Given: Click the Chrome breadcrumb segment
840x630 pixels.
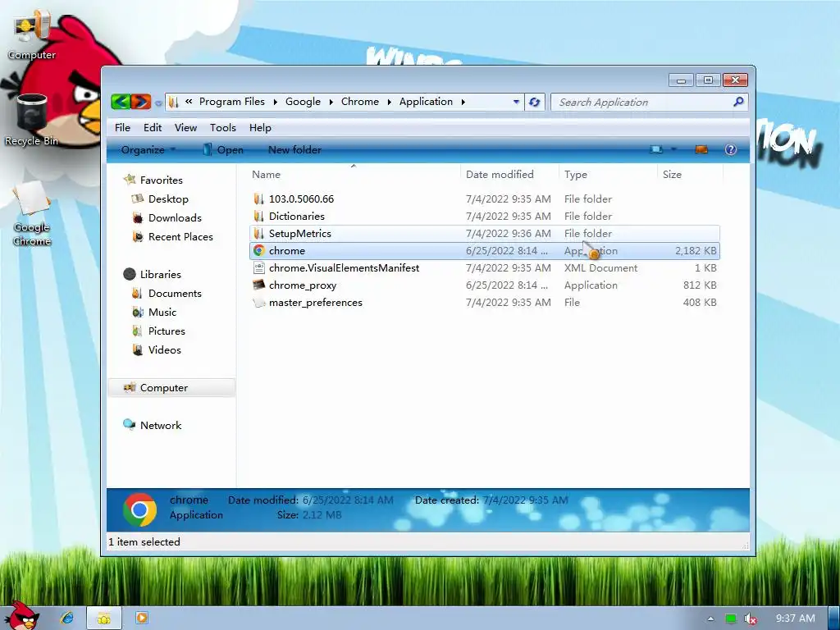Looking at the screenshot, I should 360,101.
